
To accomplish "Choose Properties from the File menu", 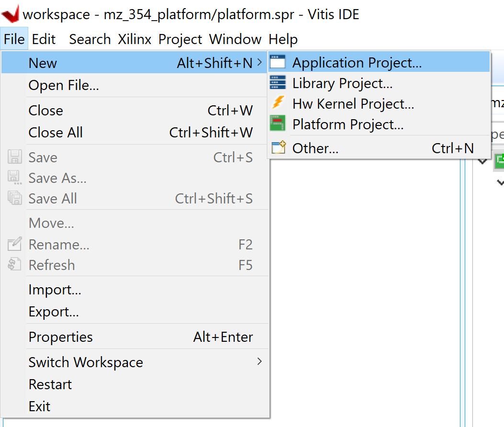I will (x=60, y=337).
